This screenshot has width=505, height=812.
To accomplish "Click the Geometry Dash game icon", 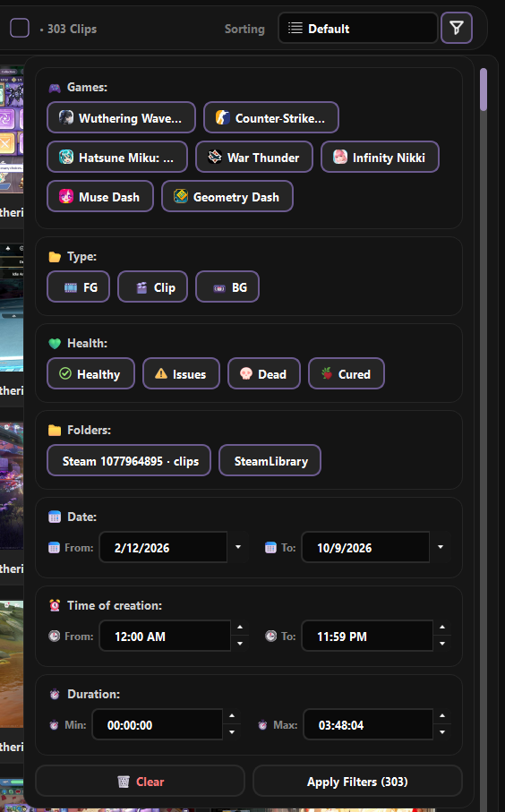I will coord(180,196).
